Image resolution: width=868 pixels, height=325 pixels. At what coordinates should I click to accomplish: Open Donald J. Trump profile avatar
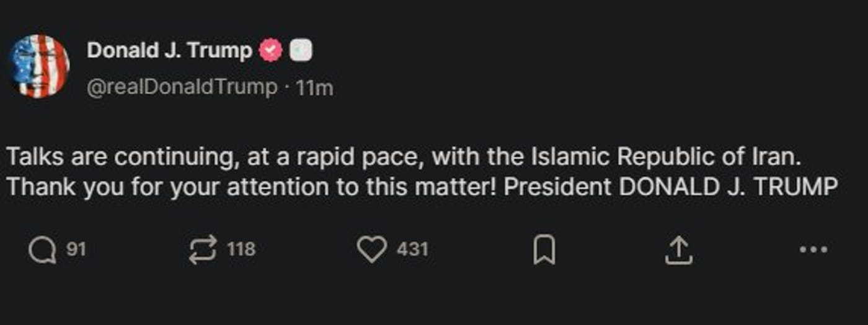(x=38, y=66)
